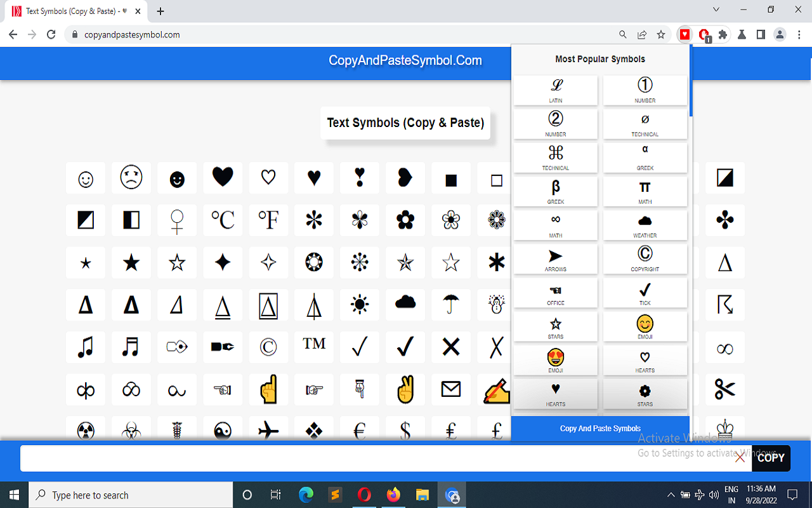Open the Greek beta category

coord(556,191)
